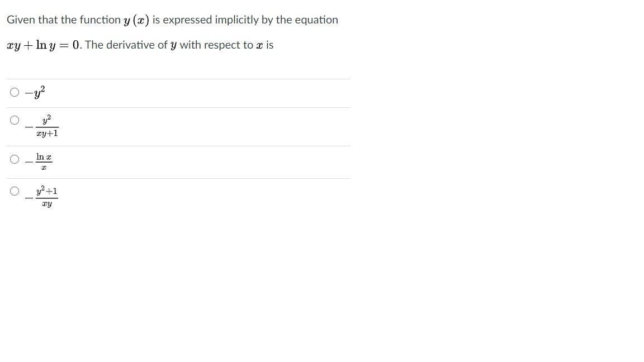Choose the answer −y²/(xy+1)
Image resolution: width=644 pixels, height=362 pixels.
tap(14, 118)
